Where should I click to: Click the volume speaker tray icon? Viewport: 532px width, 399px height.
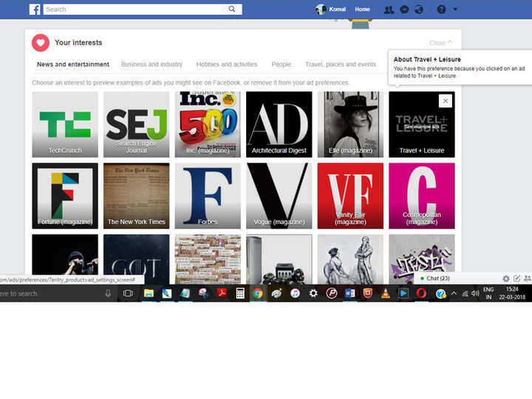click(x=475, y=293)
